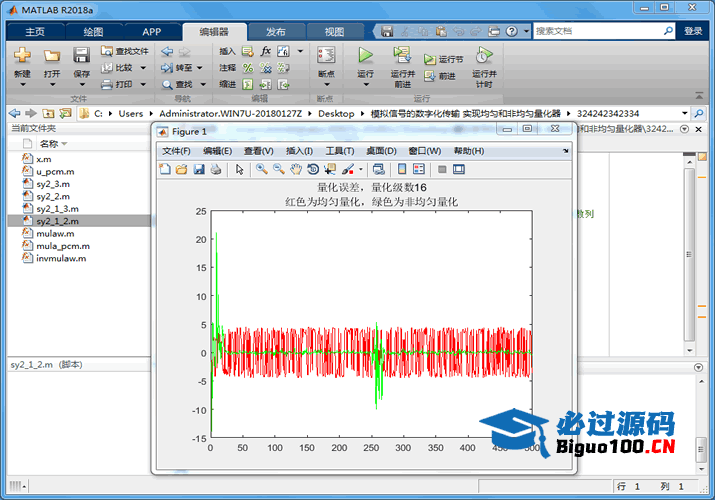
Task: Click the editor vertical scrollbar
Action: pyautogui.click(x=689, y=254)
